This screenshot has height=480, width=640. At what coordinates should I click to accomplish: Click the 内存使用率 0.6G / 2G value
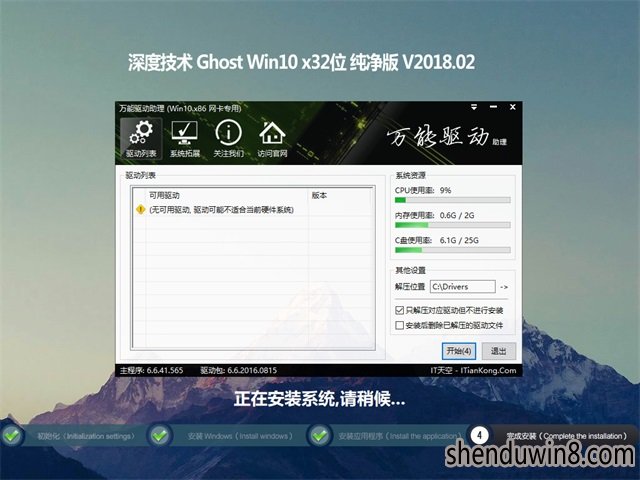click(x=457, y=215)
